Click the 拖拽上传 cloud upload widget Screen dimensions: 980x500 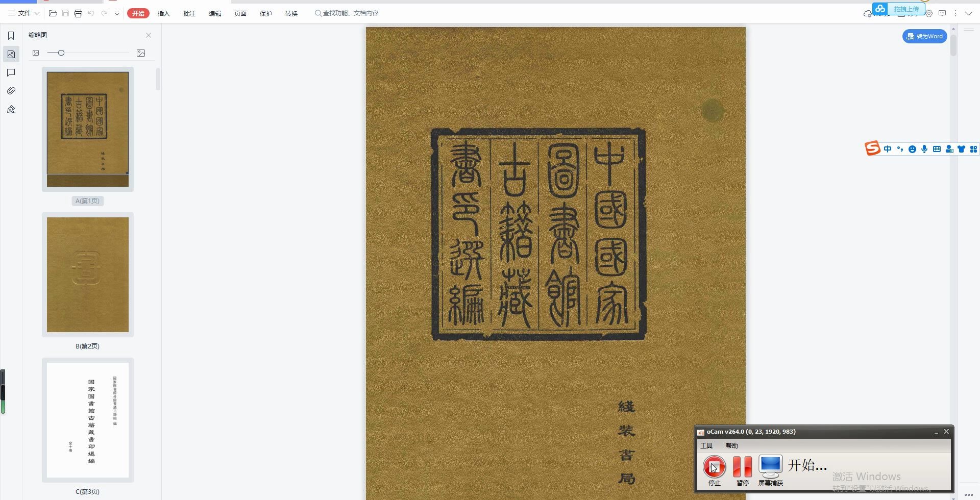click(898, 9)
